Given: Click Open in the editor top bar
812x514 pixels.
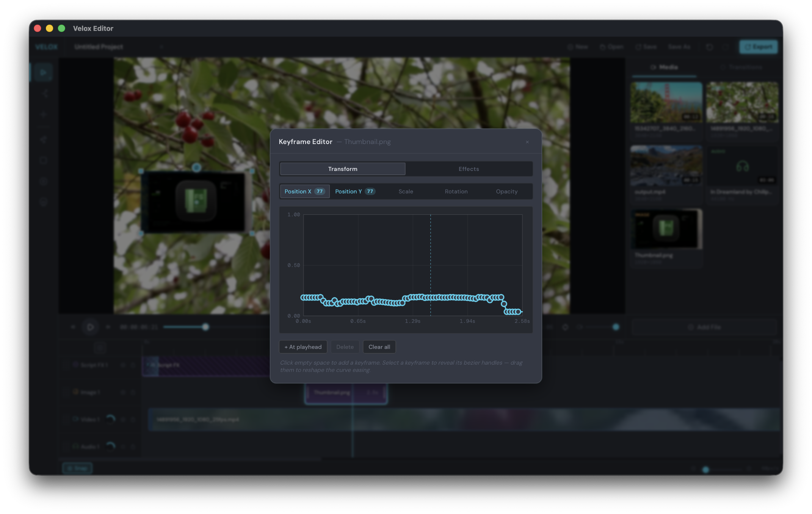Looking at the screenshot, I should pyautogui.click(x=611, y=47).
